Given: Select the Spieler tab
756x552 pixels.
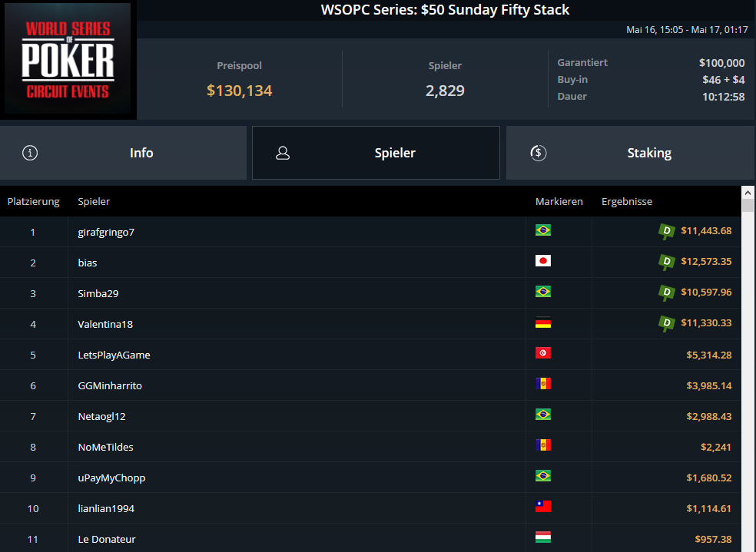Looking at the screenshot, I should [x=376, y=153].
